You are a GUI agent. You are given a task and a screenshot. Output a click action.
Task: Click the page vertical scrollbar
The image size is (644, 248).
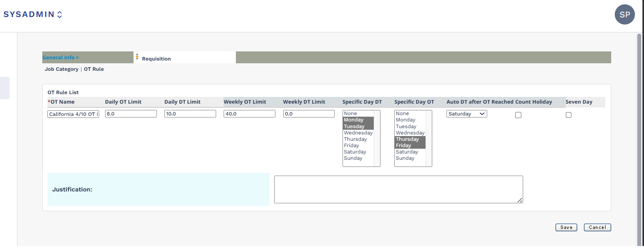tap(639, 140)
